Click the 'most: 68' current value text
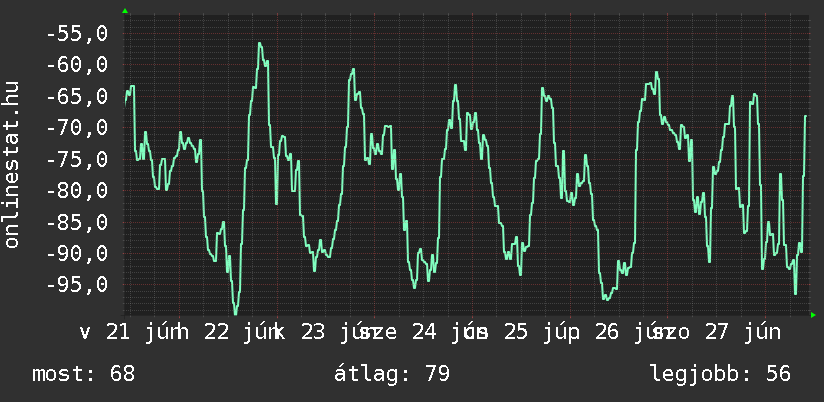This screenshot has height=402, width=824. pyautogui.click(x=84, y=374)
